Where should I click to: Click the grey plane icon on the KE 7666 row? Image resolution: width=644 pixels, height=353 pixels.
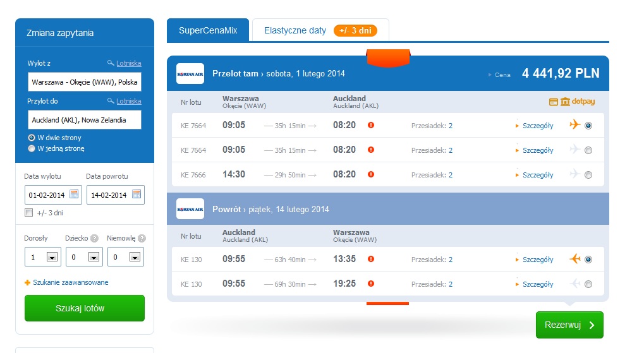[575, 174]
